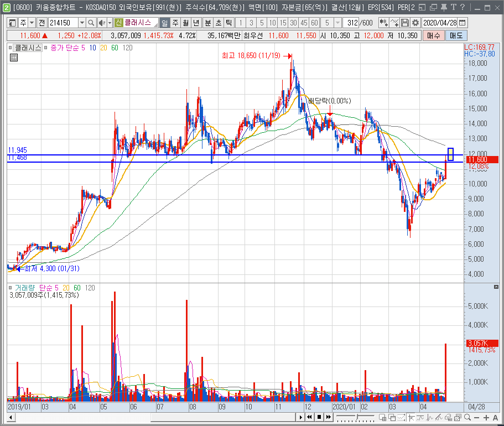This screenshot has height=426, width=504.
Task: Select the 초 second period toggle
Action: coord(219,23)
